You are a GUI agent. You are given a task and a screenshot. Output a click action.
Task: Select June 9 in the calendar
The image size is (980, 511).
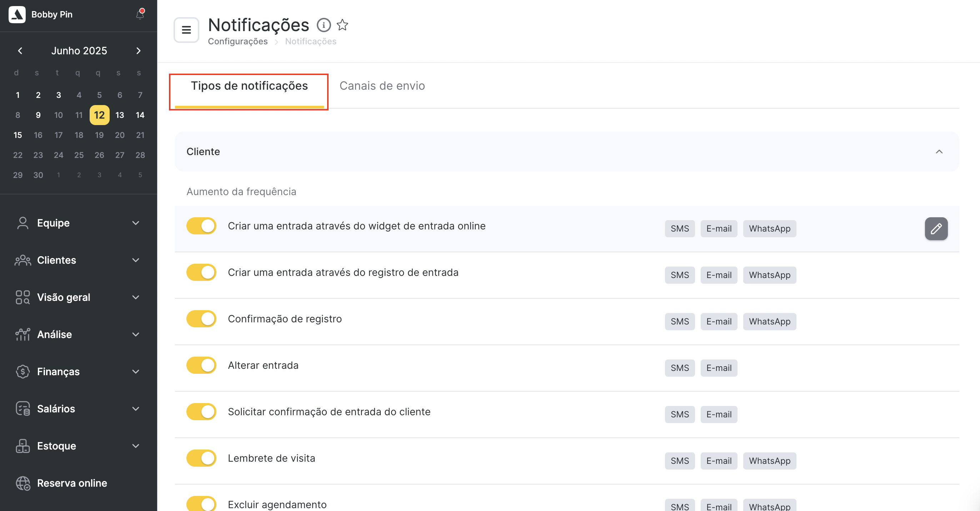coord(38,115)
